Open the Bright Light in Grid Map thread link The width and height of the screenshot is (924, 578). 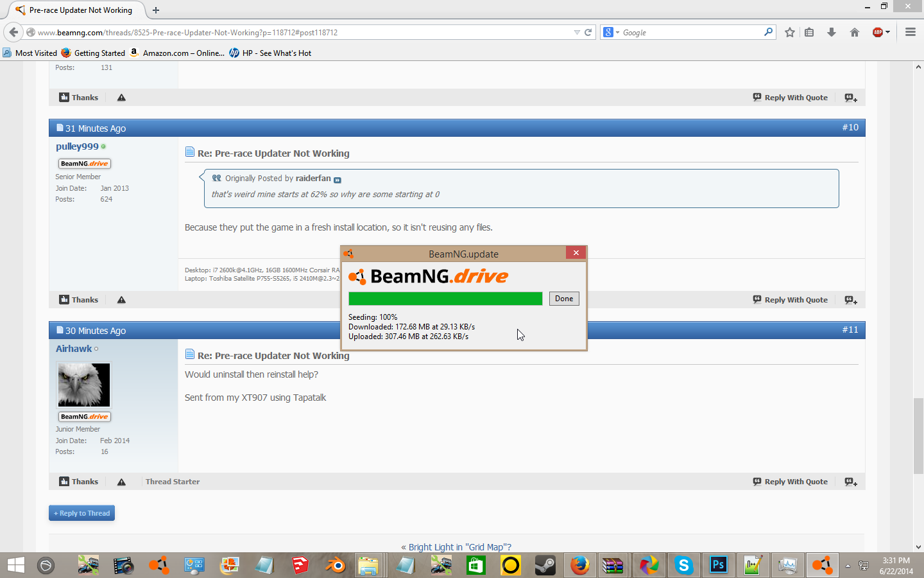pyautogui.click(x=460, y=547)
